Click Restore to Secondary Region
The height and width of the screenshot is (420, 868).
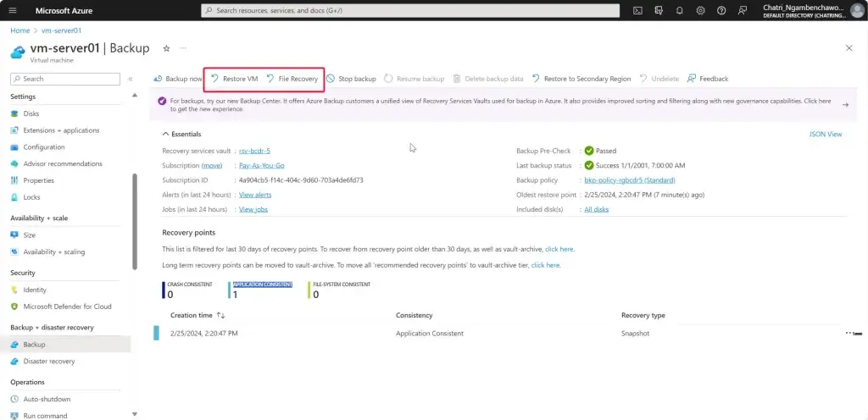(581, 79)
